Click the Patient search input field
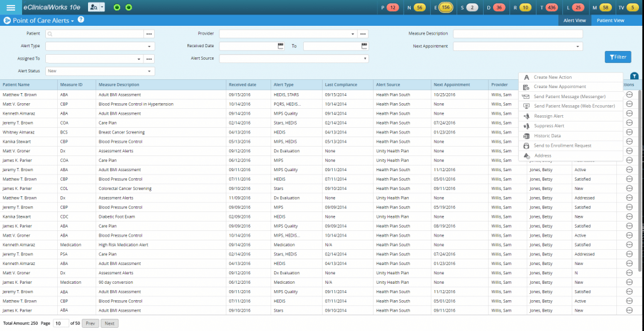The image size is (644, 331). (x=94, y=34)
